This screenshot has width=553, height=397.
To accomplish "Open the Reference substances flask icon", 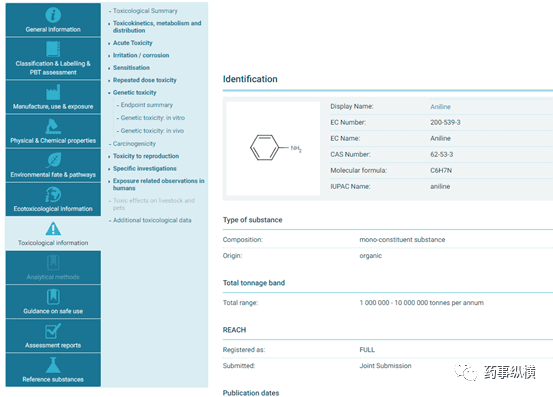I will tap(53, 365).
